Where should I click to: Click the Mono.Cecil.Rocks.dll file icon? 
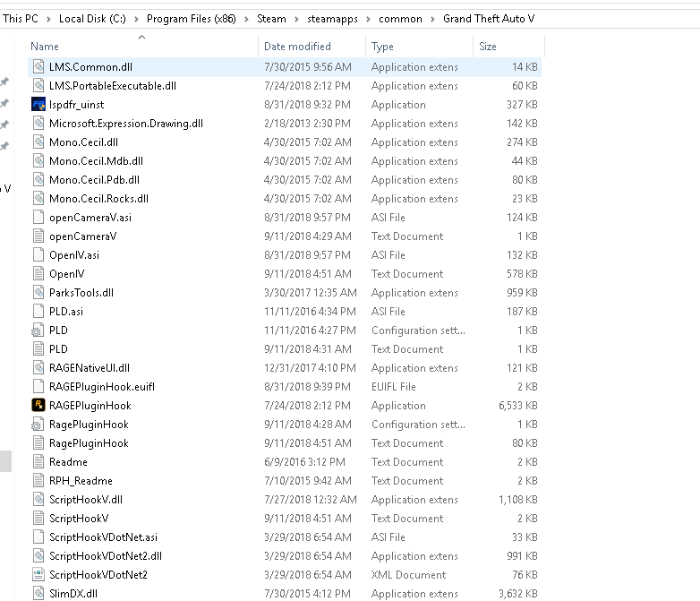(x=38, y=199)
